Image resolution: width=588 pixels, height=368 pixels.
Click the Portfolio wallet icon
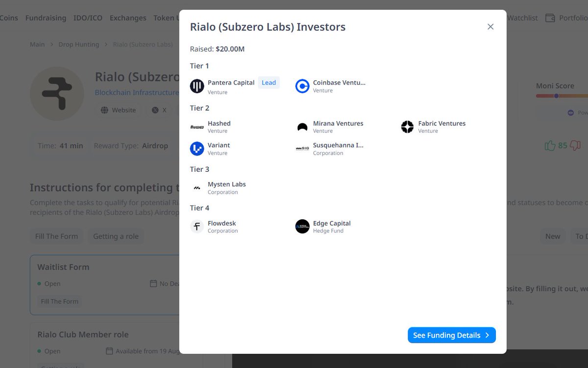pyautogui.click(x=550, y=18)
